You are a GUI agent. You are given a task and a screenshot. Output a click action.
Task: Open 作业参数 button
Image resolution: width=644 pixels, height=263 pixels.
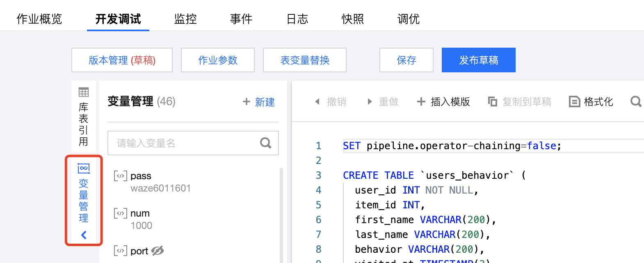(x=218, y=60)
